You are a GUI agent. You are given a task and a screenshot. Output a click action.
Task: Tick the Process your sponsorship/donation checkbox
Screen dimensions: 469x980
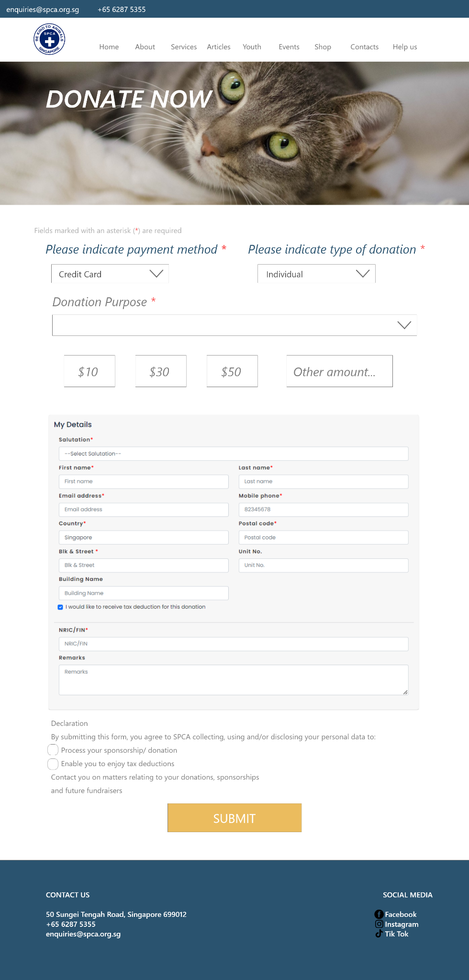click(53, 750)
